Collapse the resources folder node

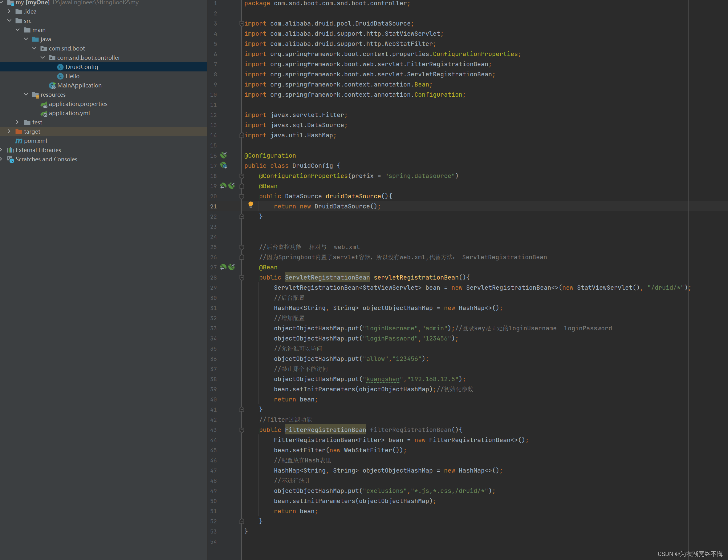click(x=26, y=95)
